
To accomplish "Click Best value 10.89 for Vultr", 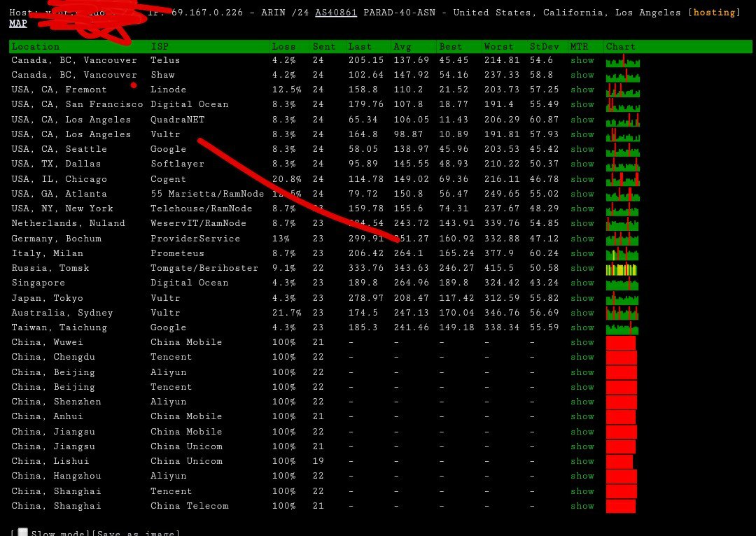I will [454, 134].
